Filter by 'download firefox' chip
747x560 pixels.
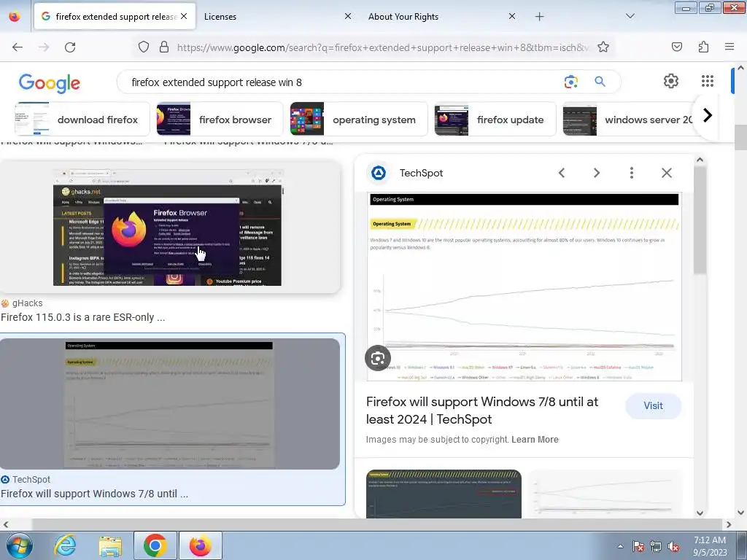(82, 119)
